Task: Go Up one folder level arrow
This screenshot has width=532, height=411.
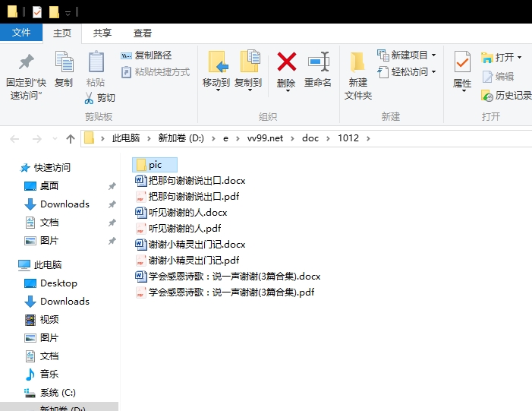Action: click(71, 138)
